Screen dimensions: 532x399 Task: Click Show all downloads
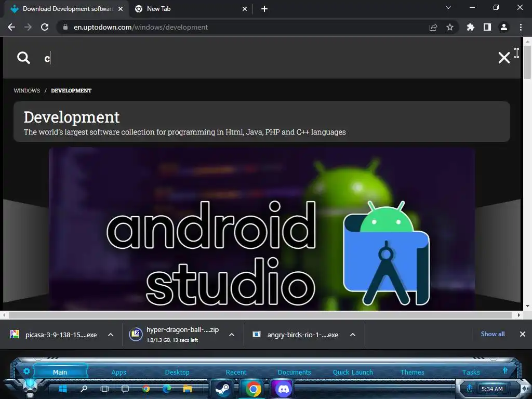point(493,334)
